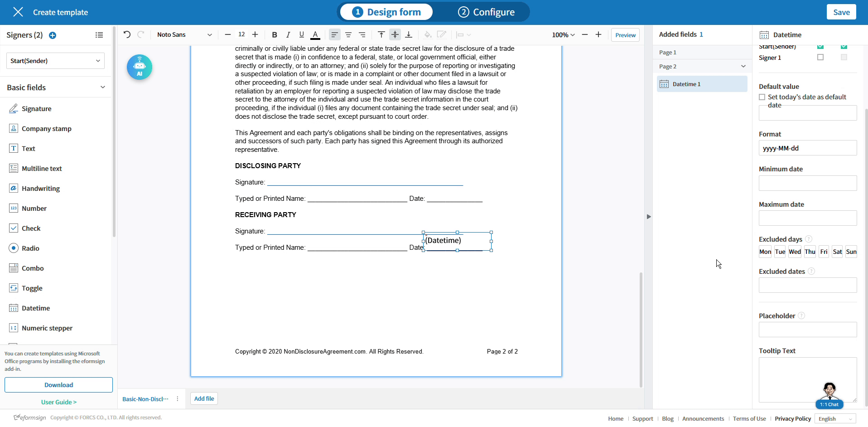Image resolution: width=868 pixels, height=427 pixels.
Task: Open the User Guide link
Action: [x=59, y=402]
